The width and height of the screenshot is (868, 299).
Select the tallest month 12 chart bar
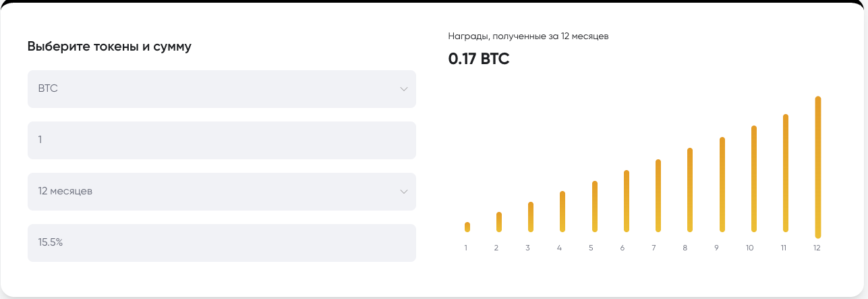(x=818, y=167)
